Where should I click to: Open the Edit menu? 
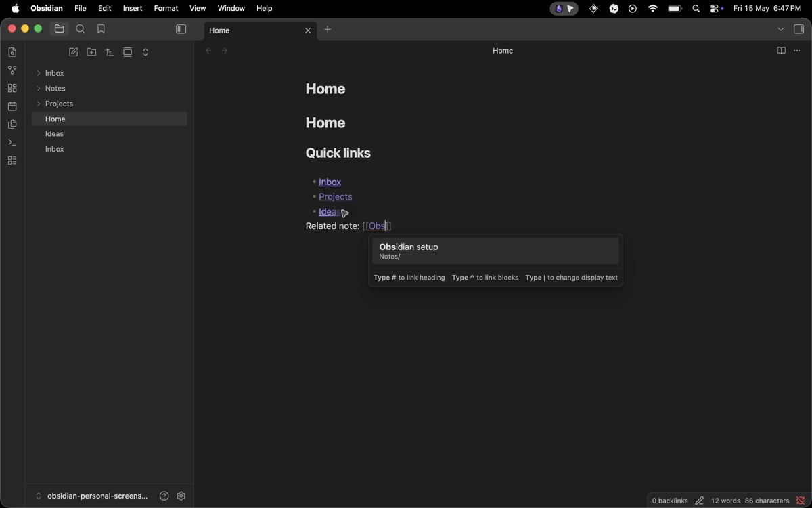point(105,9)
